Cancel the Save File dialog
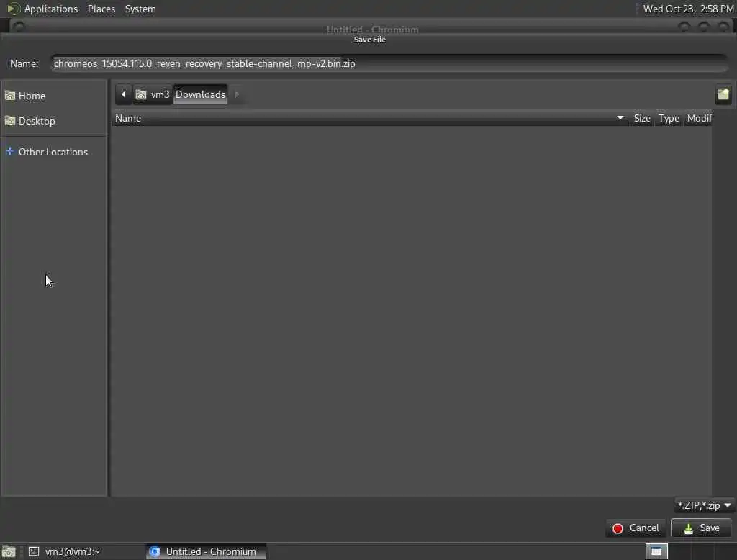 [x=636, y=528]
